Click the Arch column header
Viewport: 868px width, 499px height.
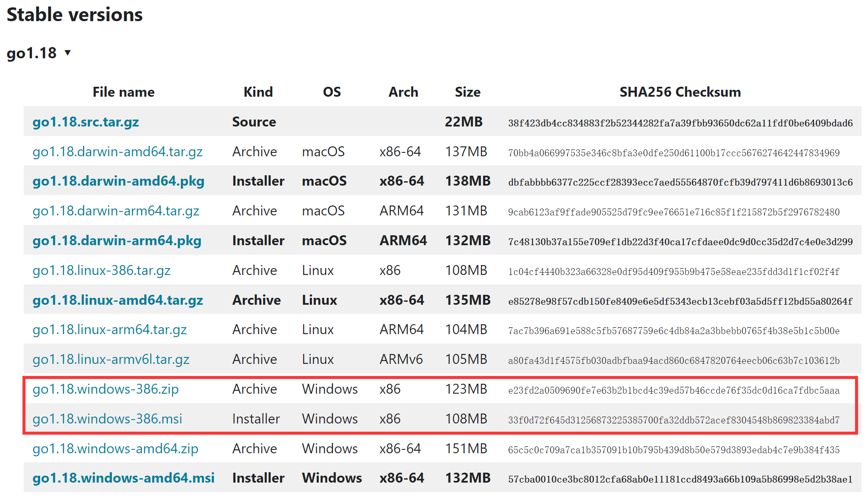pos(403,92)
